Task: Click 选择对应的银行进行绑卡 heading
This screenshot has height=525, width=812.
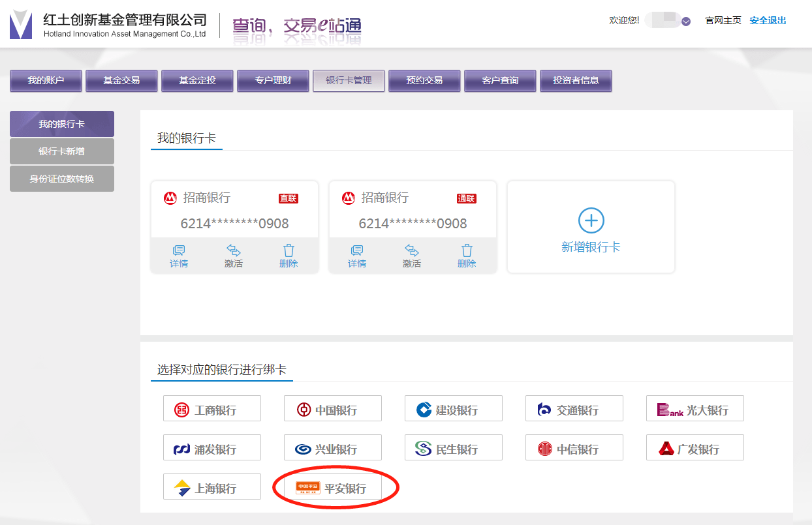Action: tap(222, 370)
